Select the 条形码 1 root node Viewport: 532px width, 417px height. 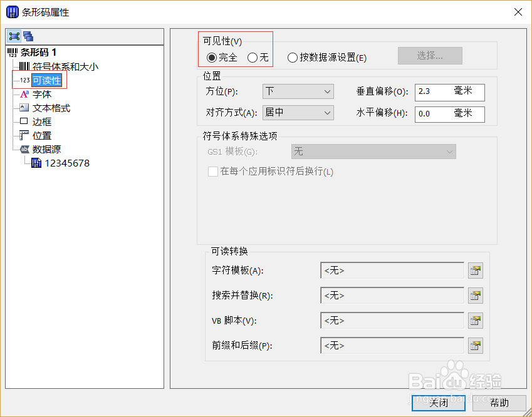click(38, 53)
